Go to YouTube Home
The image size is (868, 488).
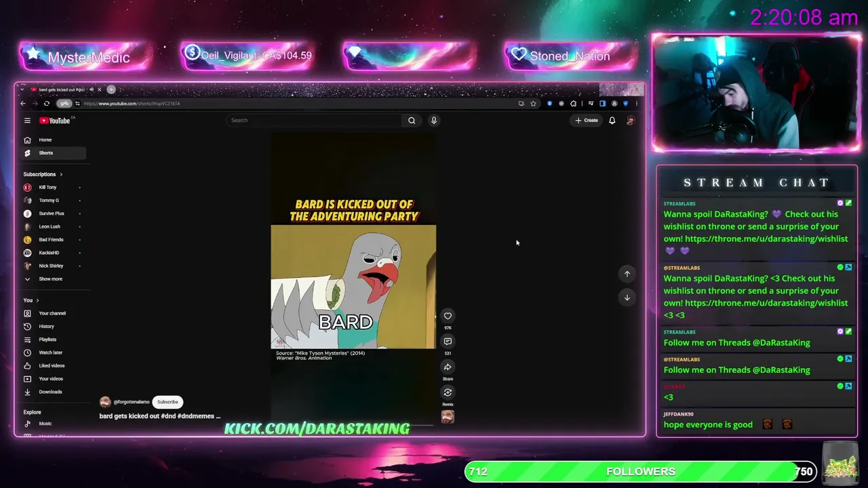pyautogui.click(x=54, y=140)
